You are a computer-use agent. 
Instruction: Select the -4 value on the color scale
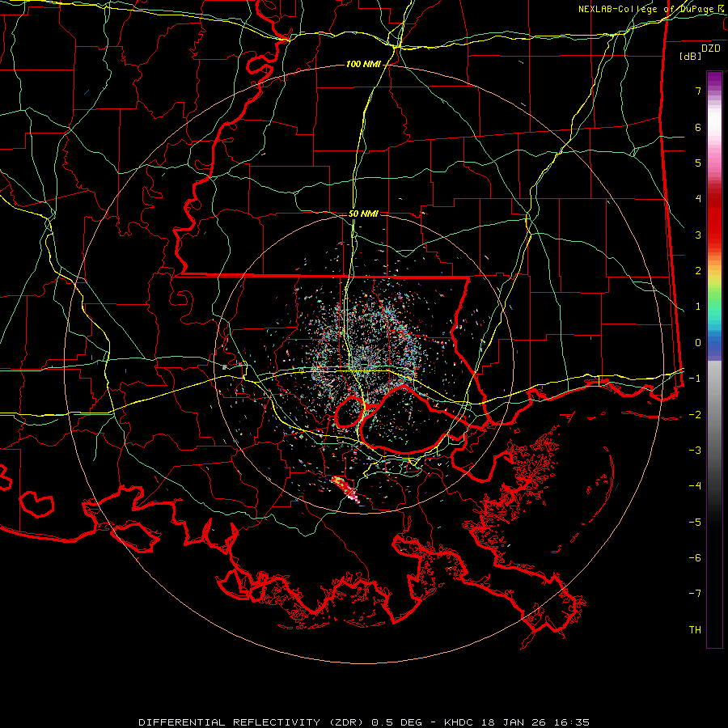point(695,486)
